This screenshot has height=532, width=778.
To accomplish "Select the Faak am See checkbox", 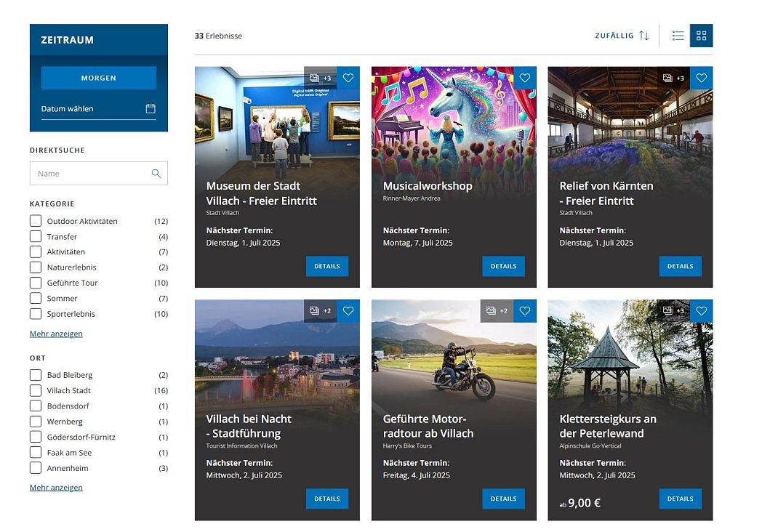I will pos(36,453).
